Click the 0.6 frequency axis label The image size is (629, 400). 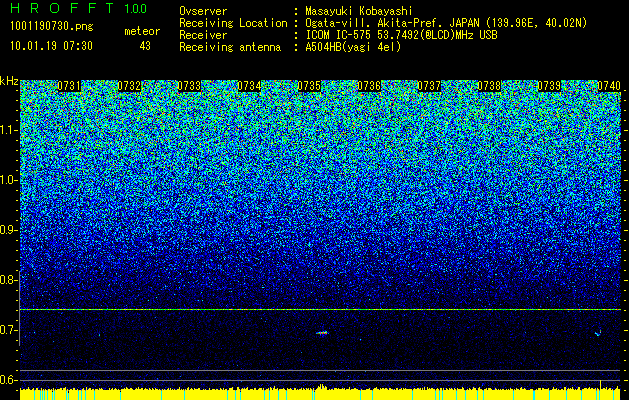[x=8, y=380]
